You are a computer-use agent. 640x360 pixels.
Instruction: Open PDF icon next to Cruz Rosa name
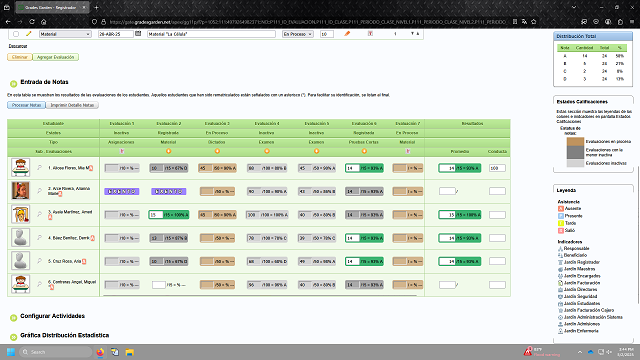point(84,262)
